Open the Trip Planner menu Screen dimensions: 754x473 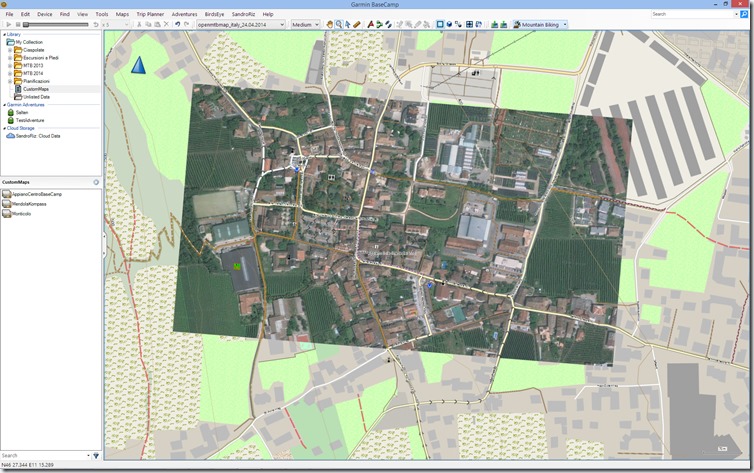(x=150, y=14)
